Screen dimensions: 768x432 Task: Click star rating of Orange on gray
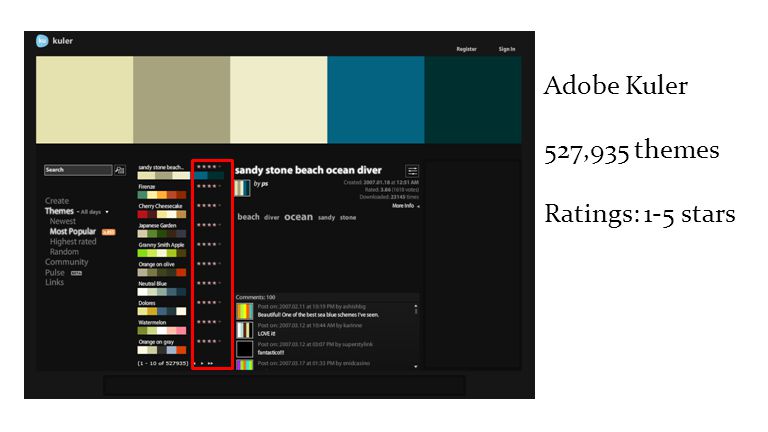[209, 341]
